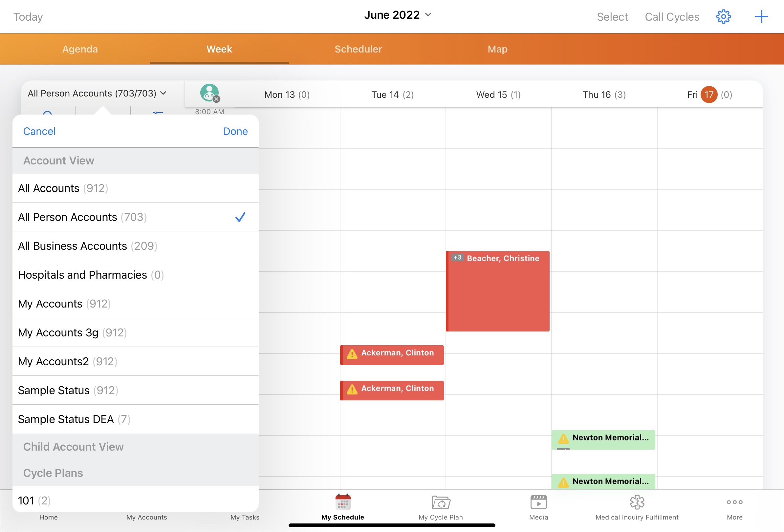Open Medical Inquiry Fulfillment icon
Viewport: 784px width, 532px height.
pos(637,502)
